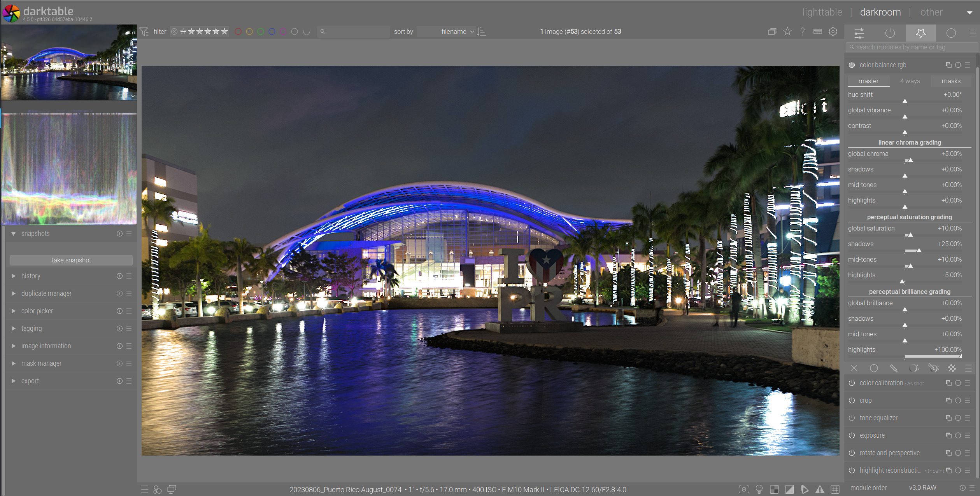Viewport: 980px width, 496px height.
Task: Toggle the exposure module on/off
Action: click(852, 435)
